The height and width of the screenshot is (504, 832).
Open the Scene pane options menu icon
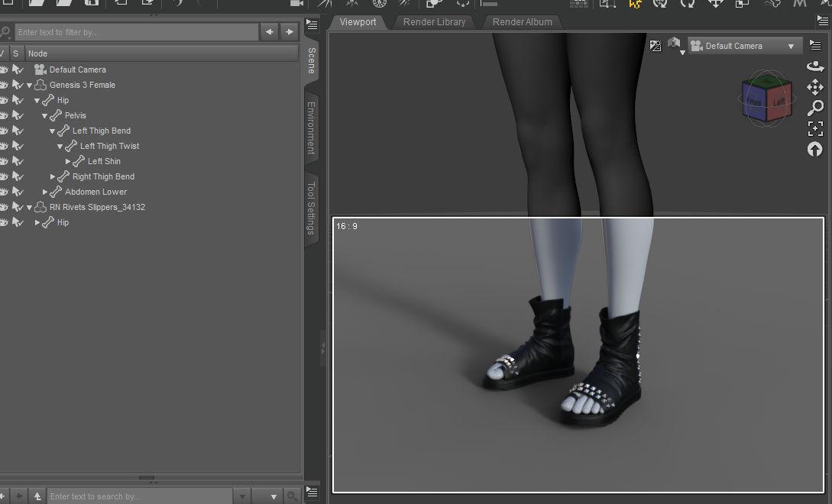click(312, 25)
